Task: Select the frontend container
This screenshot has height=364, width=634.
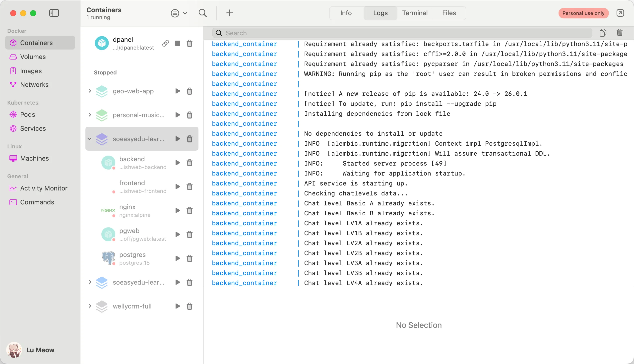Action: coord(142,187)
